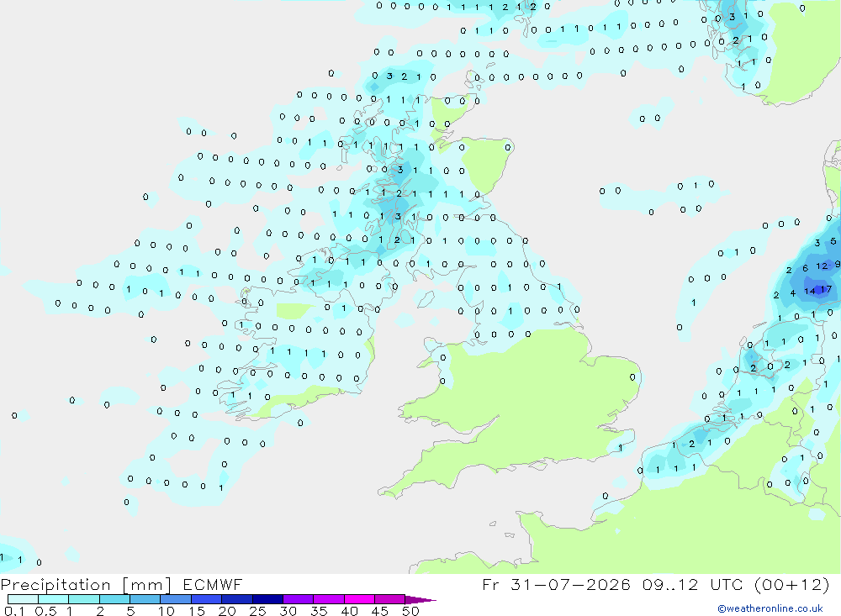
Task: Click the "Fr" weekday abbreviation
Action: [x=490, y=584]
